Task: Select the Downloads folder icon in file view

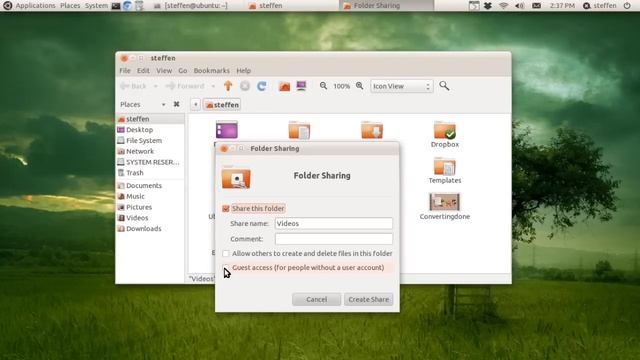Action: (x=372, y=130)
